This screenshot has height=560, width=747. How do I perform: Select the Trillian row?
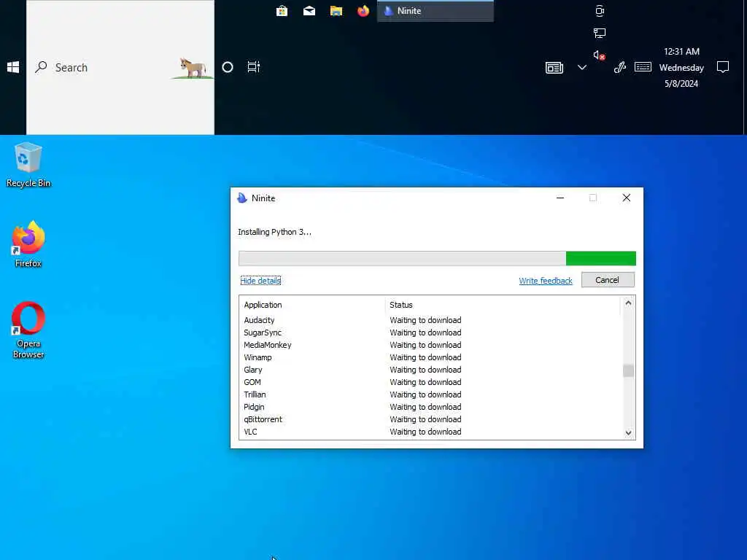pos(430,394)
